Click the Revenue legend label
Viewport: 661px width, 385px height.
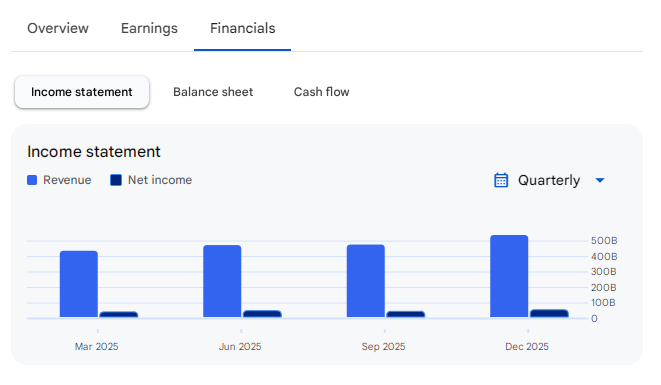(67, 180)
